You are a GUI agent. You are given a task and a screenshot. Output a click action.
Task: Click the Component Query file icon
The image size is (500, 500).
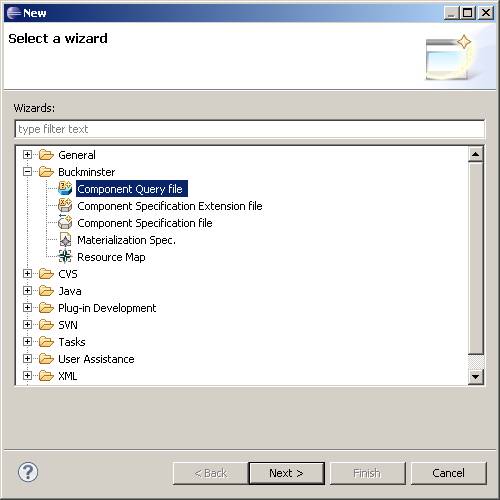tap(65, 189)
